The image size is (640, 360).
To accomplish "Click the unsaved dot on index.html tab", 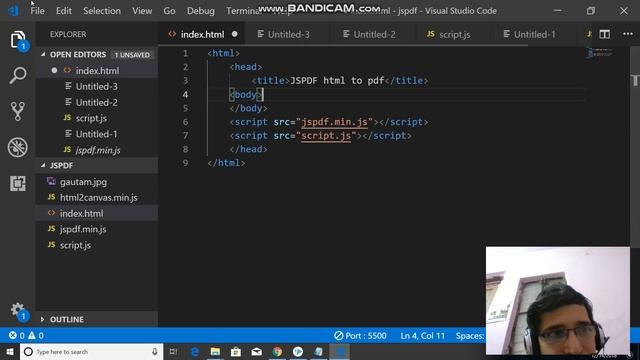I will (235, 34).
